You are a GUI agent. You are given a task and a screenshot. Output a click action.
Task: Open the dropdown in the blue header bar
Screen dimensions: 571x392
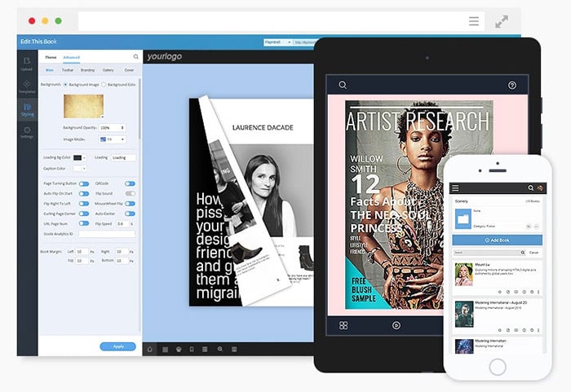(x=278, y=42)
